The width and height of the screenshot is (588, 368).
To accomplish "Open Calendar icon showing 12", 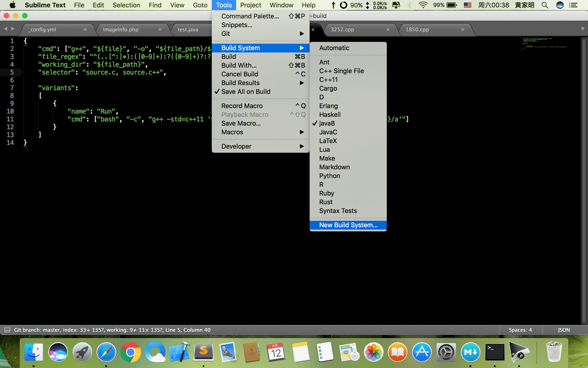I will (276, 352).
